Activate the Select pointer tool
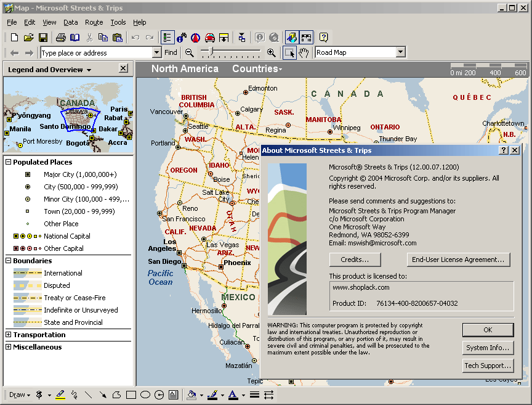The image size is (532, 405). [289, 52]
